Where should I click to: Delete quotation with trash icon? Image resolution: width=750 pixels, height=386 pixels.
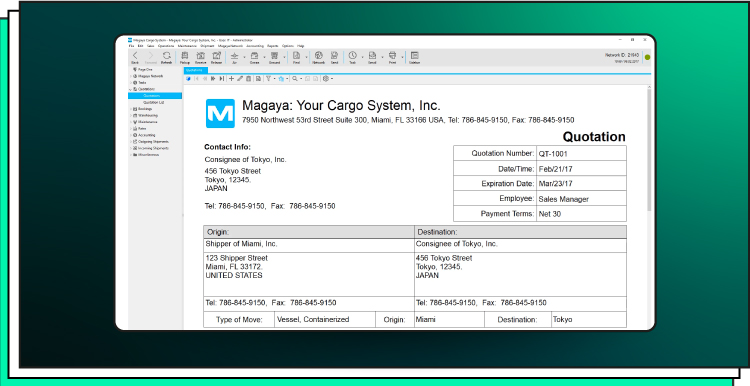(x=248, y=79)
